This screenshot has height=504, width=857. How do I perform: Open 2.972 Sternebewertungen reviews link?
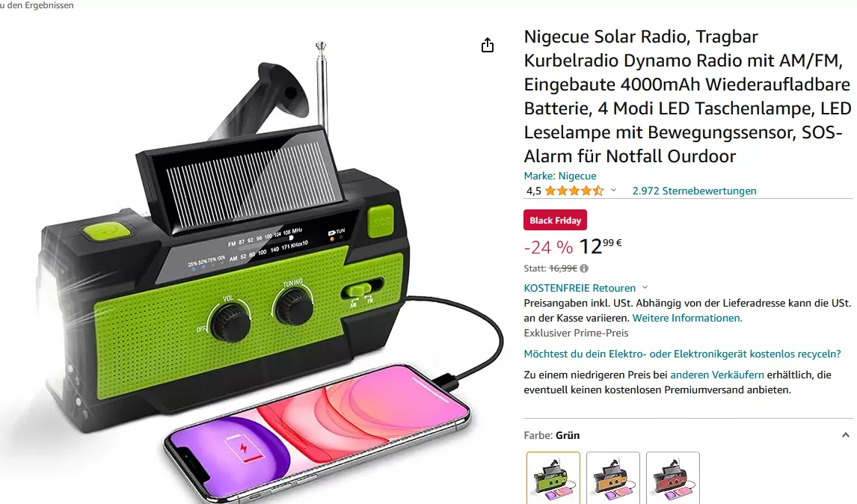pos(694,191)
